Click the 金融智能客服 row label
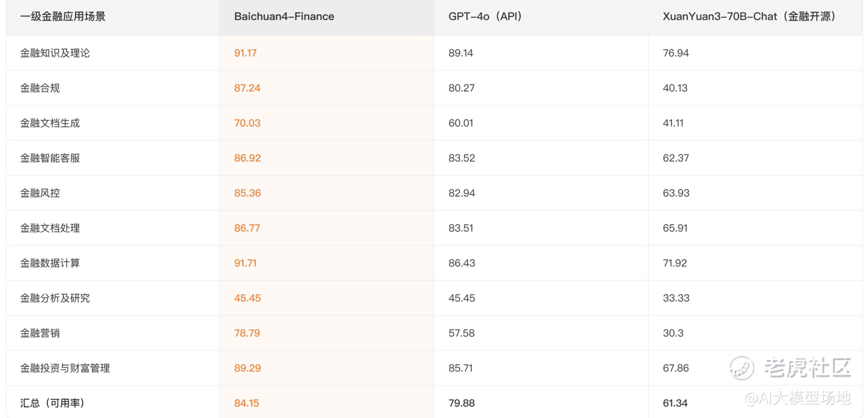Image resolution: width=868 pixels, height=418 pixels. coord(50,158)
